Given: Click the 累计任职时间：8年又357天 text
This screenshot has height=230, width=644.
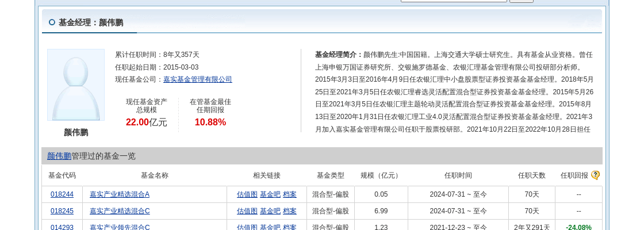Looking at the screenshot, I should [157, 55].
